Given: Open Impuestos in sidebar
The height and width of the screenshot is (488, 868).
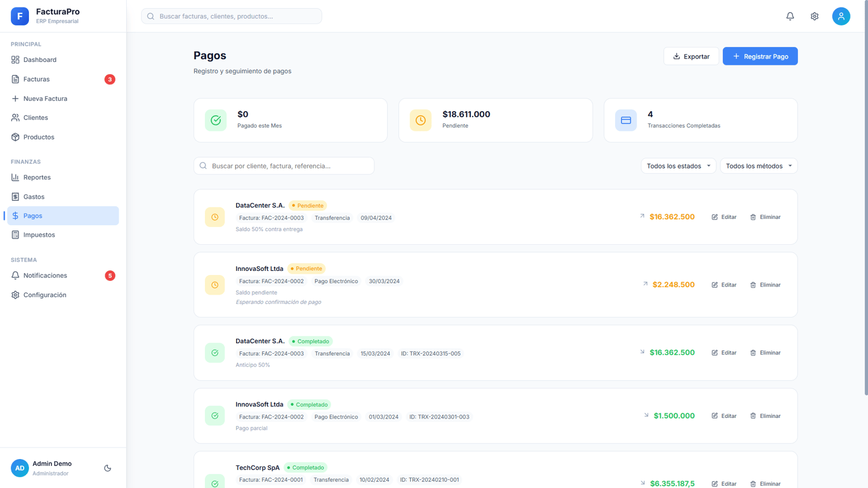Looking at the screenshot, I should click(63, 234).
